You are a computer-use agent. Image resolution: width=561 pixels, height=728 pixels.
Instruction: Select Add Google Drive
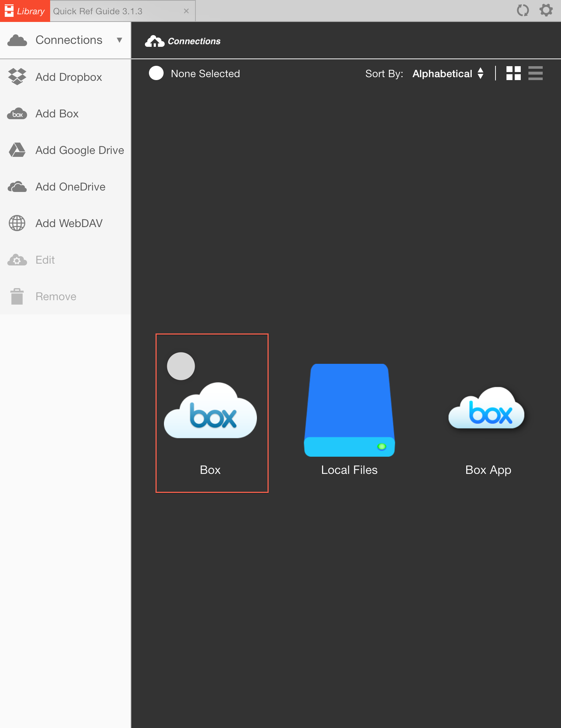click(x=80, y=150)
